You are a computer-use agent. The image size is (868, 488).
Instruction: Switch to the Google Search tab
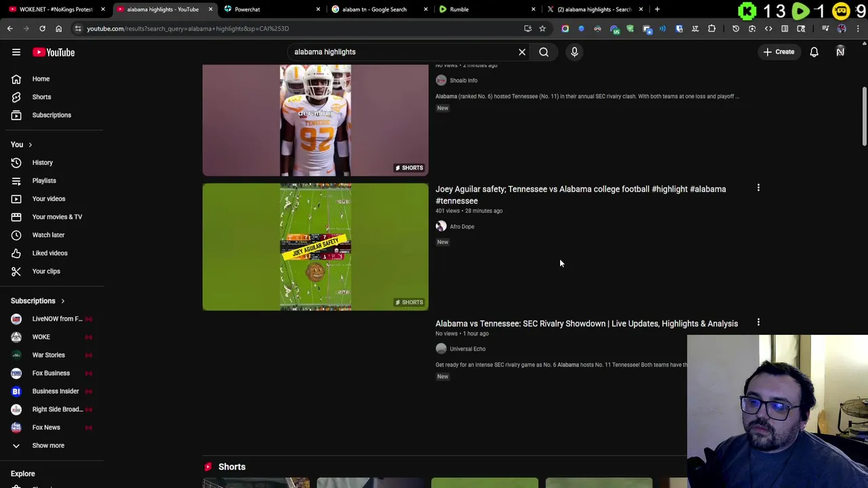tap(378, 9)
